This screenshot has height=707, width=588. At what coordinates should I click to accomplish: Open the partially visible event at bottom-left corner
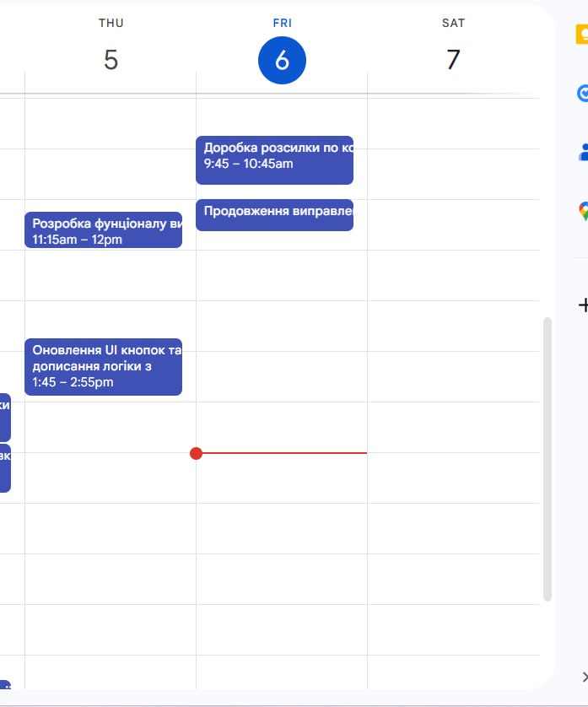tap(4, 686)
